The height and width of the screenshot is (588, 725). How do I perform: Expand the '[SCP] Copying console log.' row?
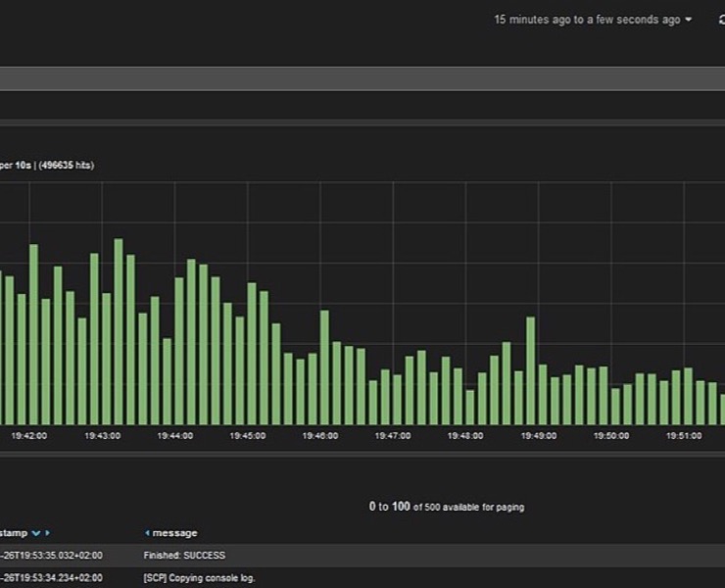coord(362,578)
